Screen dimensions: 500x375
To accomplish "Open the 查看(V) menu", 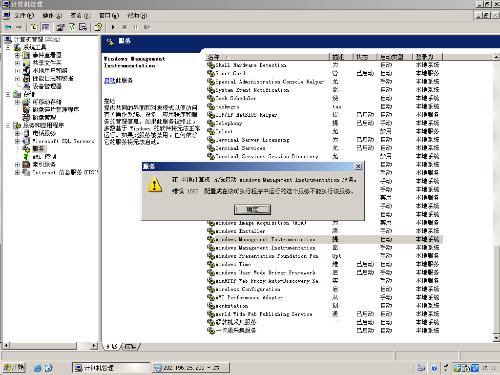I will [80, 15].
